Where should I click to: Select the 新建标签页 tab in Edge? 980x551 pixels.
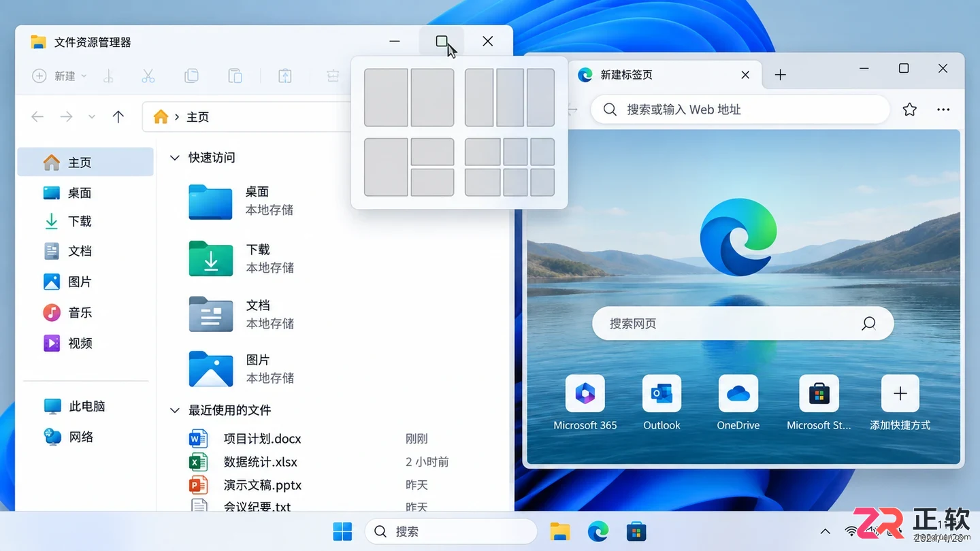(x=666, y=75)
